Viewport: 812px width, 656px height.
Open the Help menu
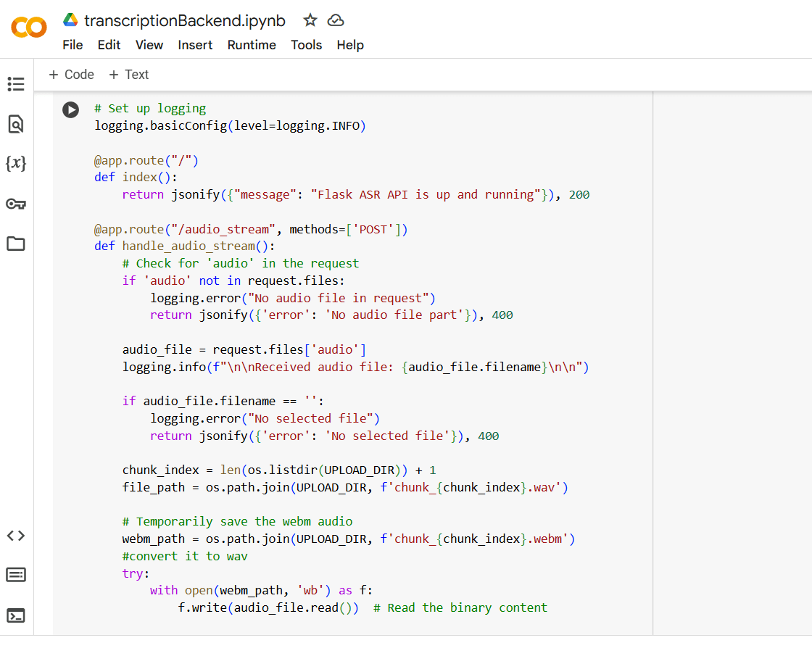(x=350, y=45)
